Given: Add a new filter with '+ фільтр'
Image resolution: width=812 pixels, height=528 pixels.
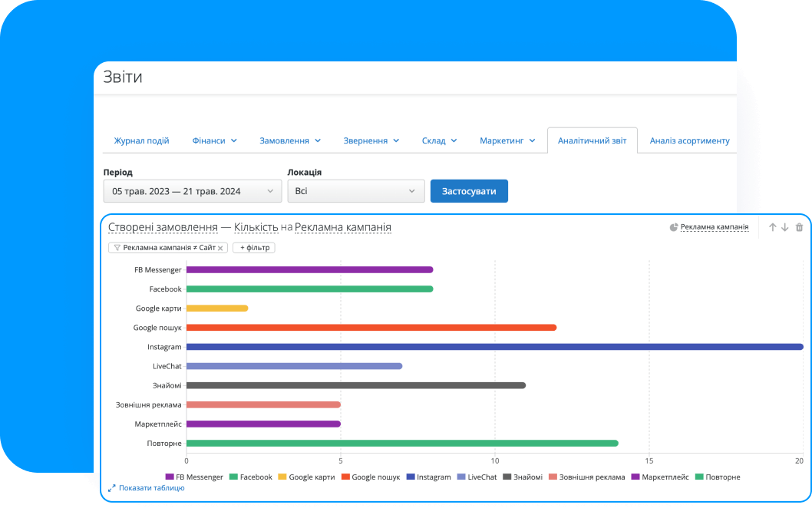Looking at the screenshot, I should 254,248.
